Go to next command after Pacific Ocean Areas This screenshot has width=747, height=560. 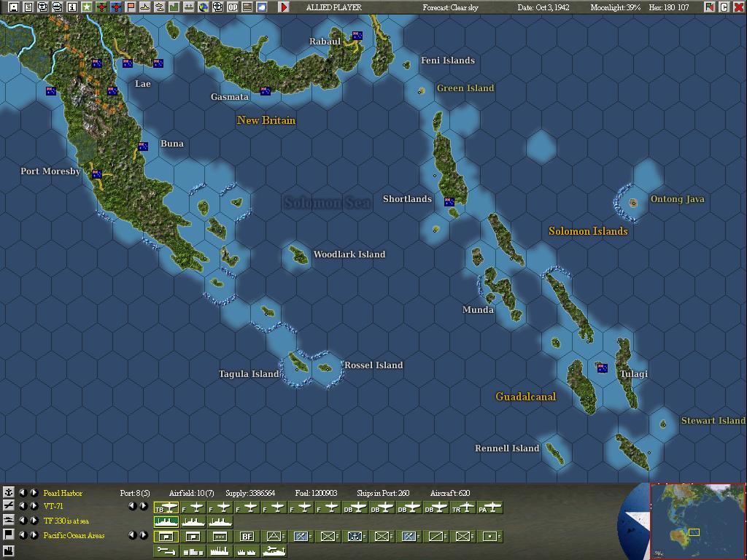[34, 534]
